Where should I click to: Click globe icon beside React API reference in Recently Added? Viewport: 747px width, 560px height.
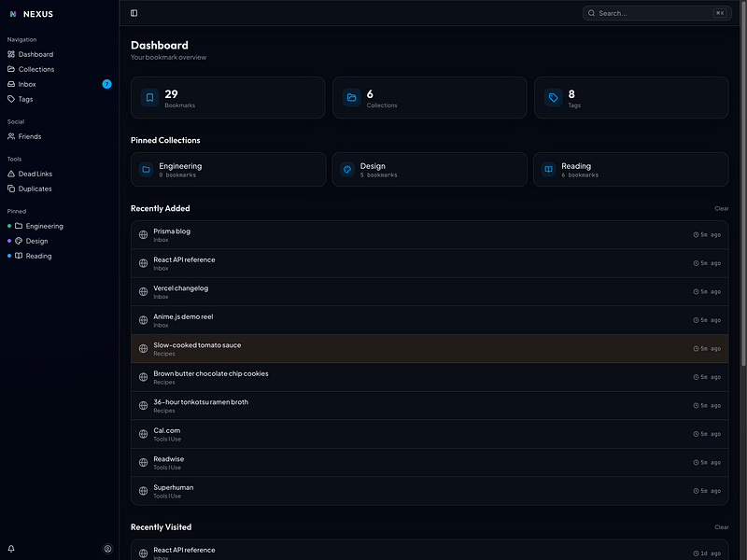coord(143,263)
